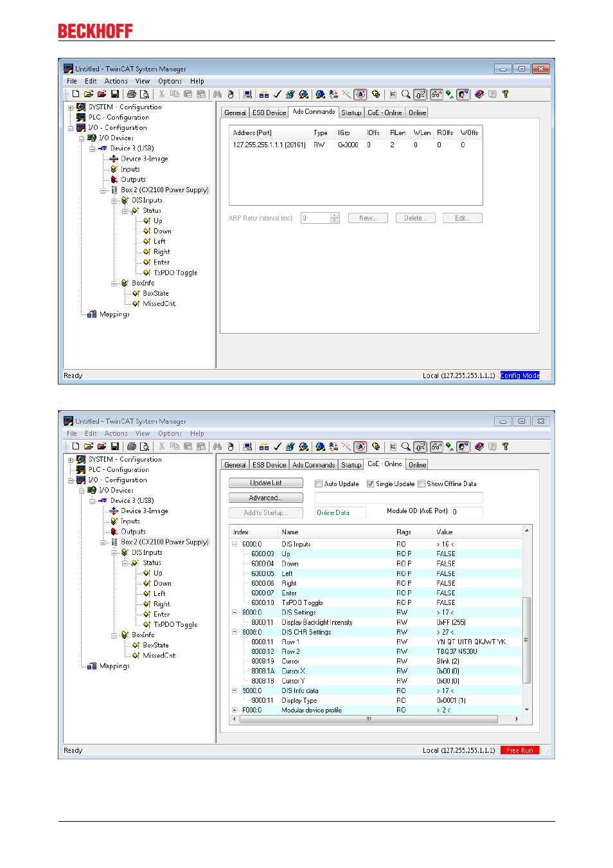The width and height of the screenshot is (613, 868).
Task: Open the Advanced... dialog button
Action: click(x=266, y=498)
